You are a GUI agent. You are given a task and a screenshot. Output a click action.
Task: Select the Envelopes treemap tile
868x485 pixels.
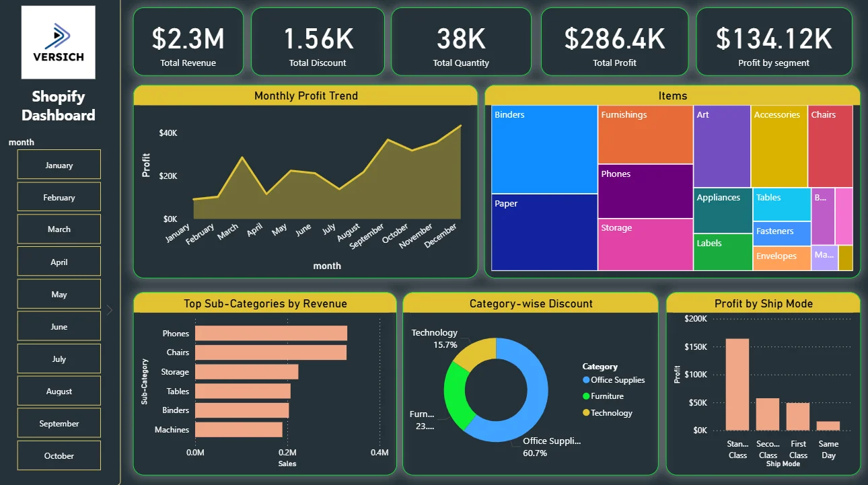pos(782,259)
